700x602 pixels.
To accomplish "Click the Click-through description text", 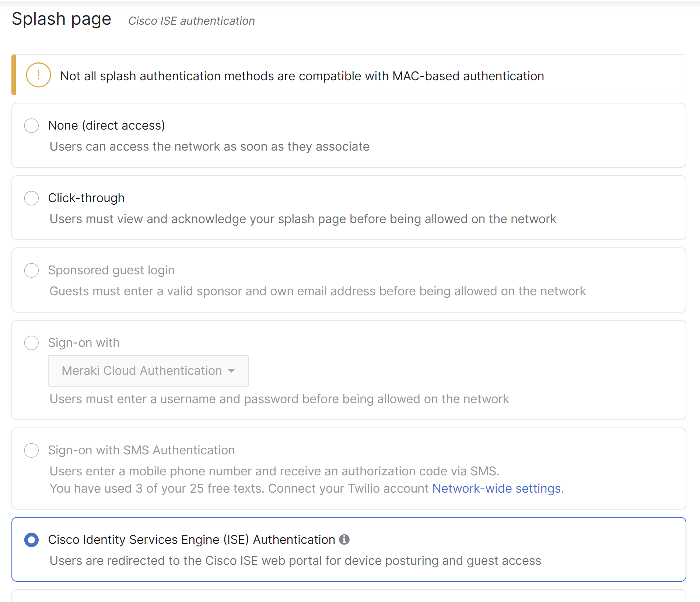I will tap(302, 219).
